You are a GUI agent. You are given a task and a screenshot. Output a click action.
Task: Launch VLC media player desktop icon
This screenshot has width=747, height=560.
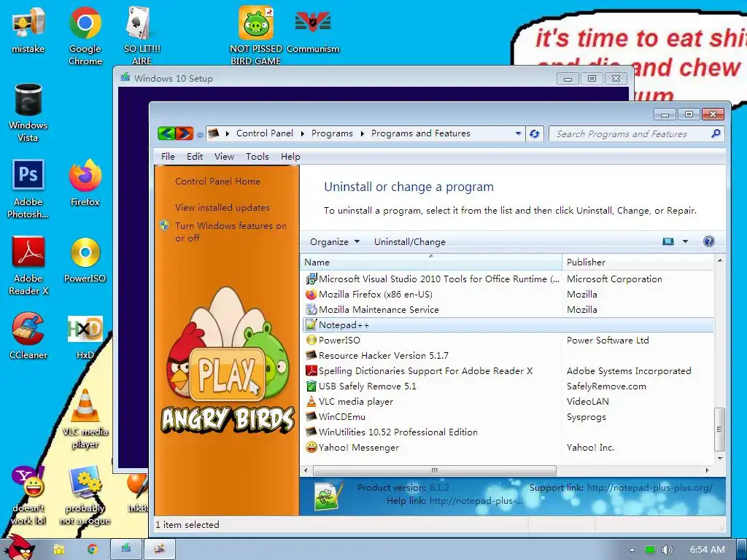[85, 419]
